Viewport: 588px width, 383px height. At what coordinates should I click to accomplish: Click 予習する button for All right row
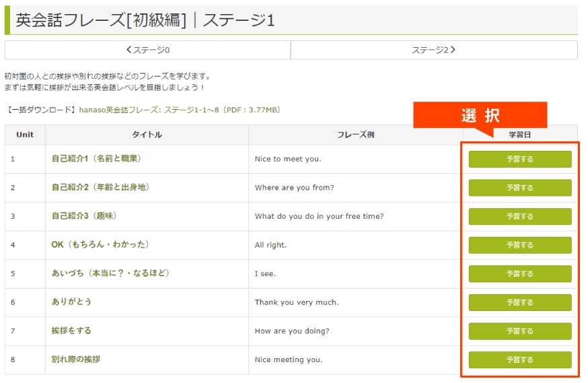[x=520, y=245]
